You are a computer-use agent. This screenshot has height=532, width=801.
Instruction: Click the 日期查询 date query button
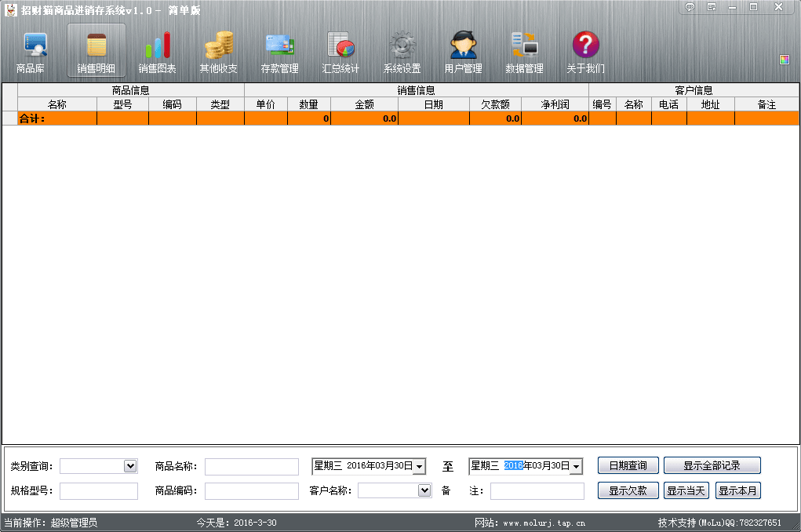pyautogui.click(x=628, y=466)
